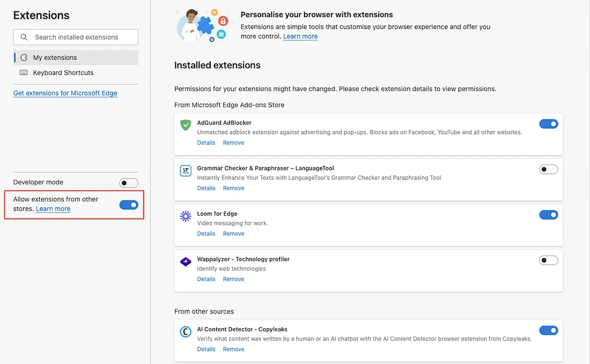Click the AdGuard AdBlocker shield icon

click(x=186, y=125)
